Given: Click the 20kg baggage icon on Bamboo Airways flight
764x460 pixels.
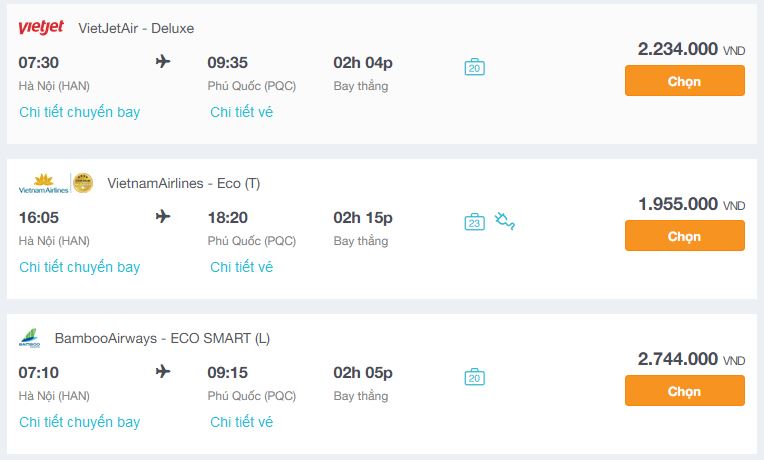Looking at the screenshot, I should [475, 377].
